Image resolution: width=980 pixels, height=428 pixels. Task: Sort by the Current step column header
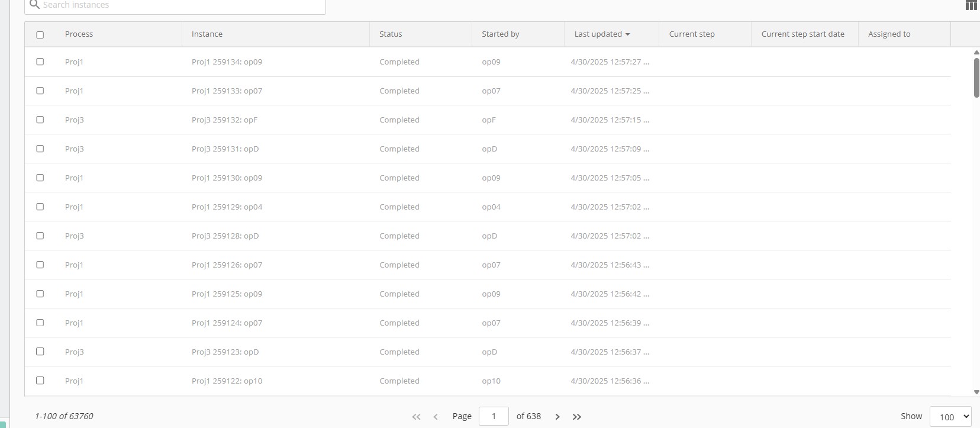coord(692,34)
